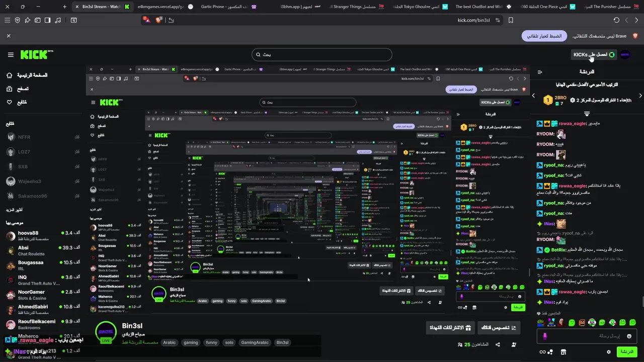Switch to the Stranger Things tab
This screenshot has width=644, height=362.
coord(356,7)
